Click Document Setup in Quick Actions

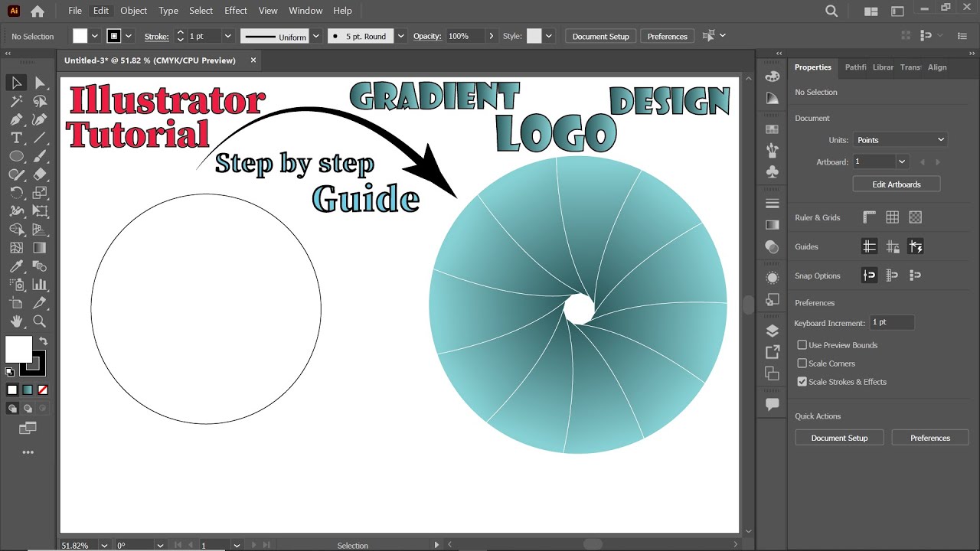tap(839, 438)
